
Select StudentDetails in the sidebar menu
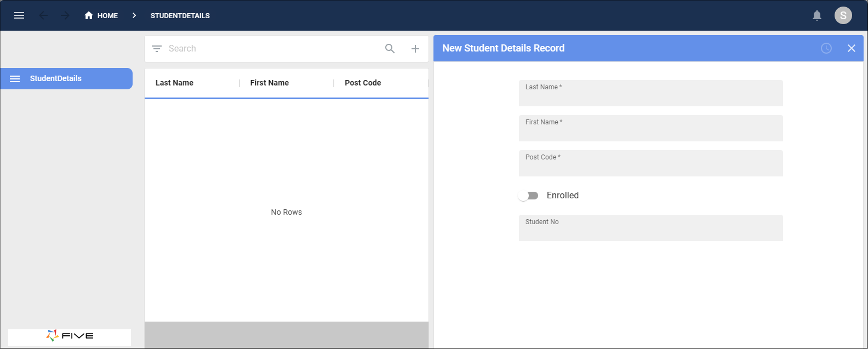pyautogui.click(x=66, y=78)
